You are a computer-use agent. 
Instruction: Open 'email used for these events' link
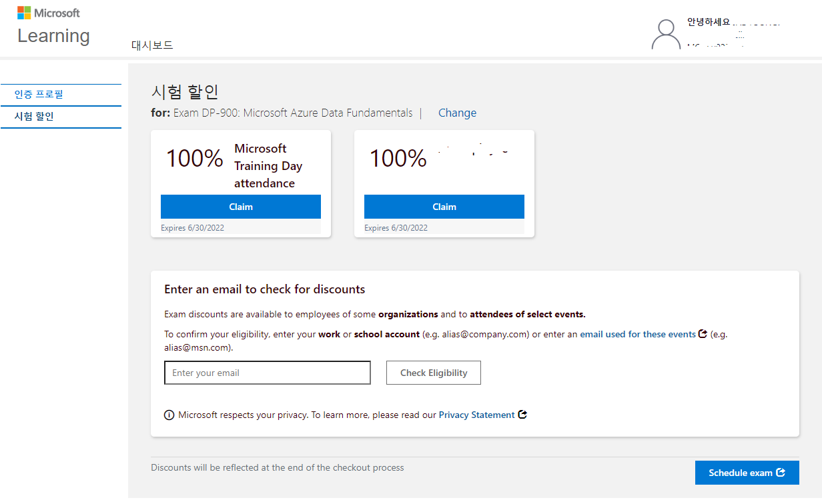(x=638, y=334)
